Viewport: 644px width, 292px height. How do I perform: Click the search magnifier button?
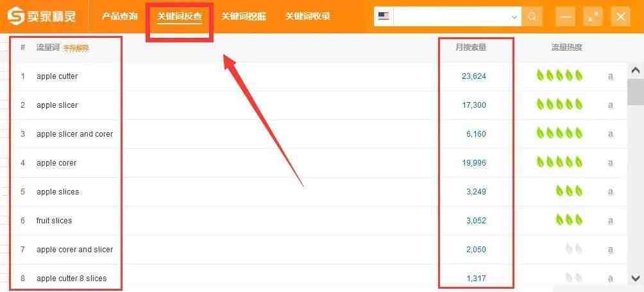click(532, 17)
